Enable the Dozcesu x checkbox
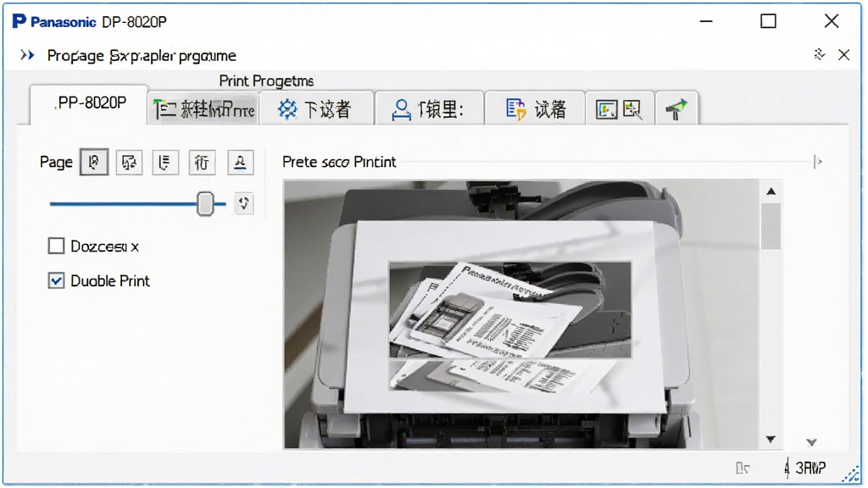The height and width of the screenshot is (488, 868). (x=57, y=246)
